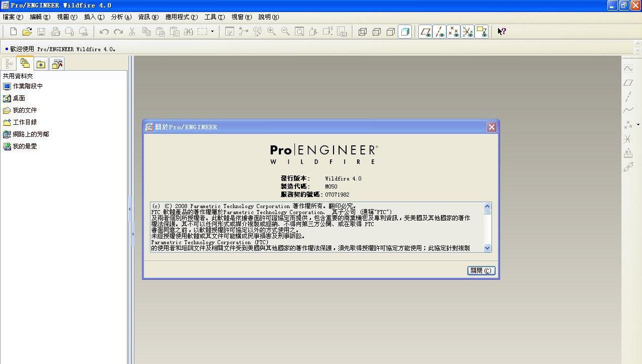Click the Refit view icon
642x364 pixels.
point(299,32)
